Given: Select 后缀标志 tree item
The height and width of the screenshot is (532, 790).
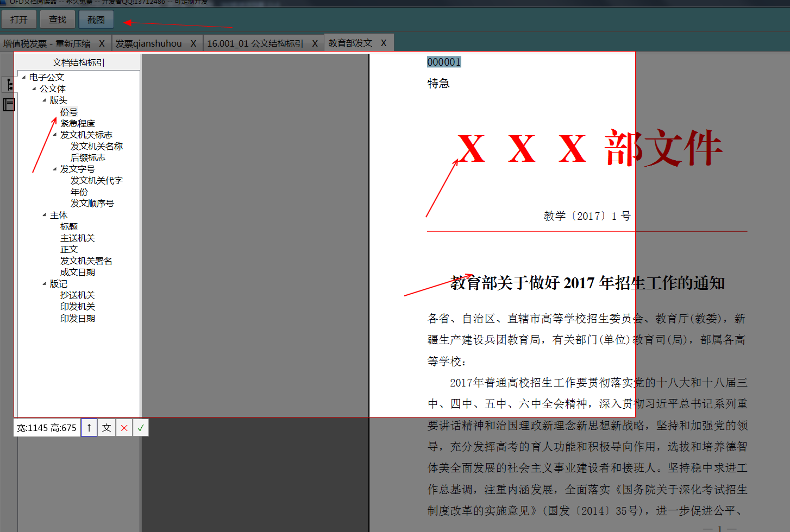Looking at the screenshot, I should click(x=88, y=157).
